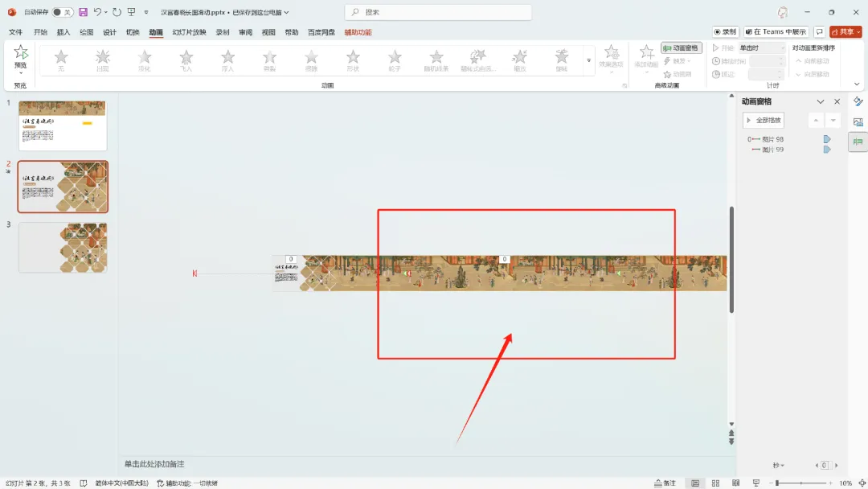Viewport: 868px width, 489px height.
Task: Open customize quick access toolbar dropdown
Action: coord(146,12)
